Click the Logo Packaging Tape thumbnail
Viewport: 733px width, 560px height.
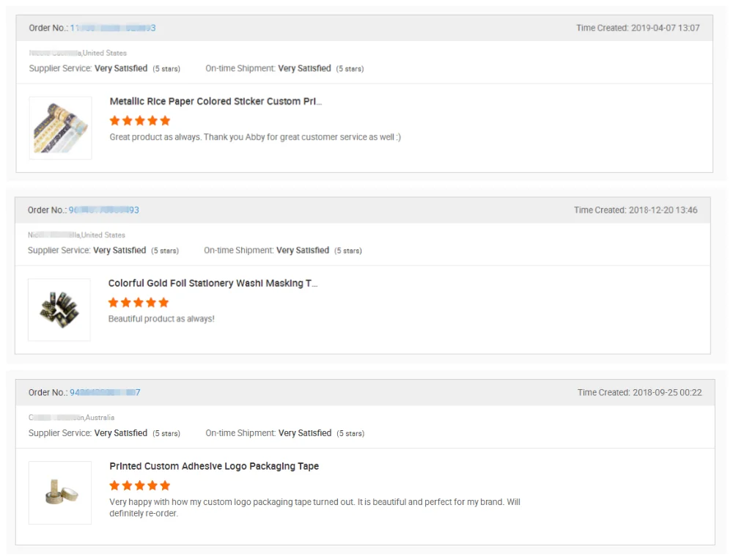click(x=60, y=493)
